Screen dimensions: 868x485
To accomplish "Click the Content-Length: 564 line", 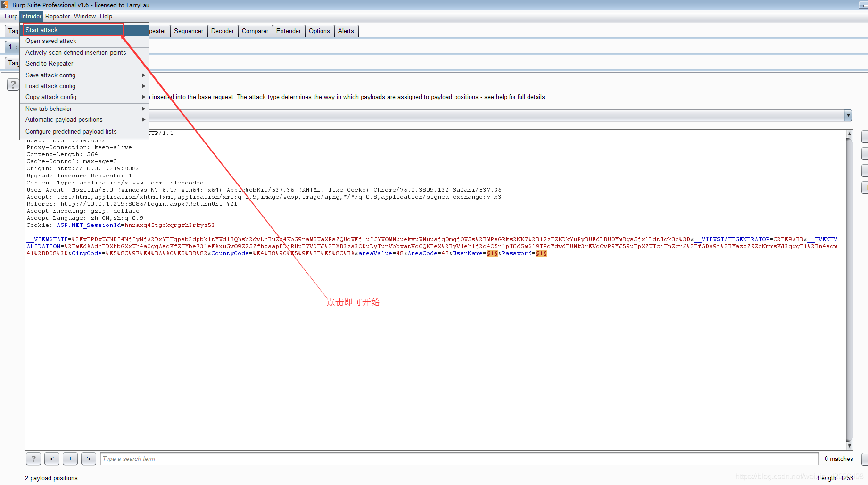I will (62, 154).
